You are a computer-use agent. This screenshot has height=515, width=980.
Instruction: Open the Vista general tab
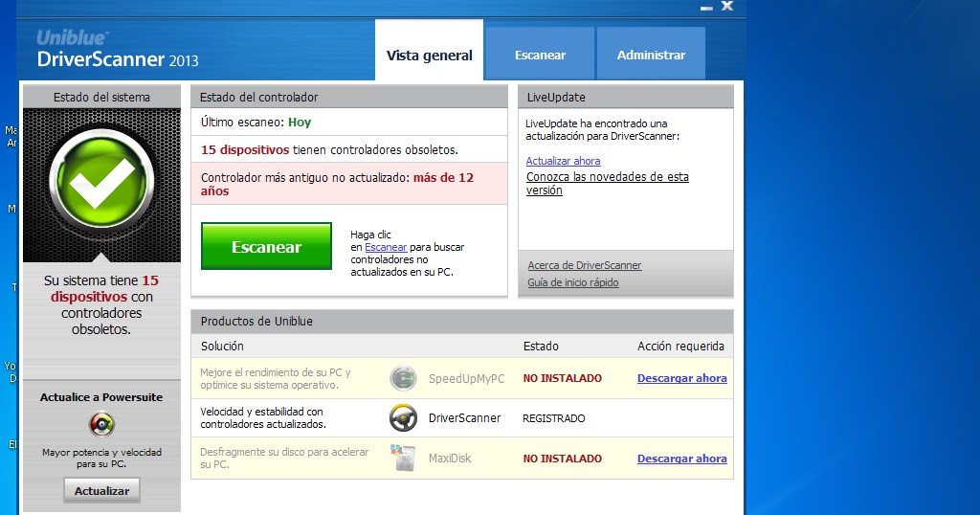pyautogui.click(x=429, y=50)
